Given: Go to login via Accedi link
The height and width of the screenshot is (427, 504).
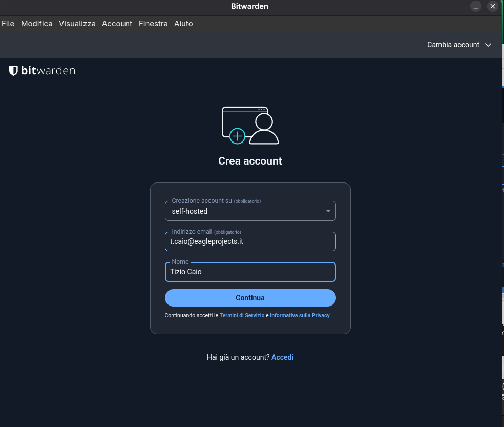Looking at the screenshot, I should [x=282, y=357].
